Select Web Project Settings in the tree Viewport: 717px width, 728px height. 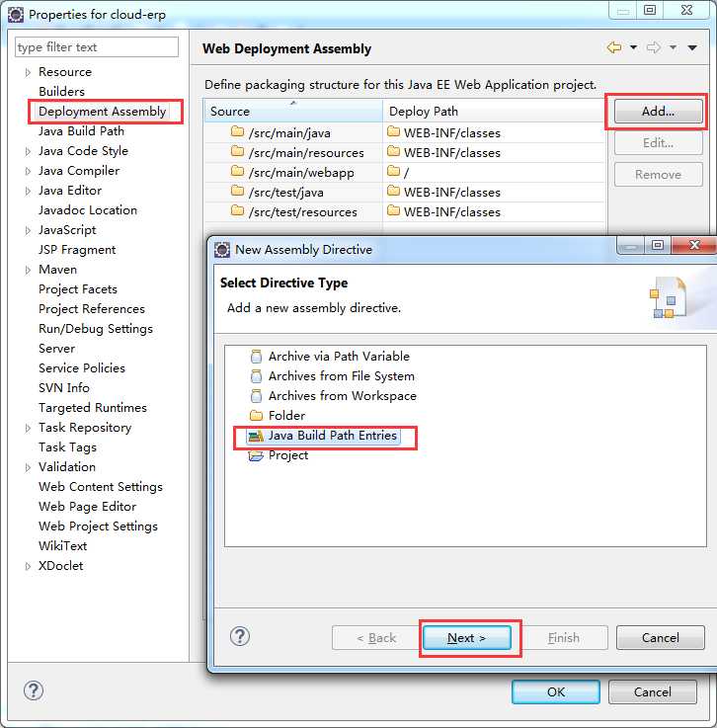pyautogui.click(x=99, y=526)
